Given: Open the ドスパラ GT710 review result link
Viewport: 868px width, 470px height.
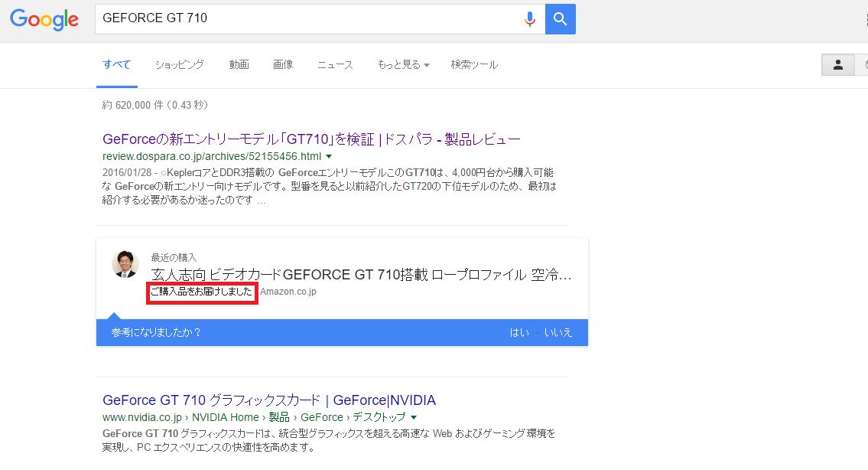Looking at the screenshot, I should pyautogui.click(x=312, y=139).
